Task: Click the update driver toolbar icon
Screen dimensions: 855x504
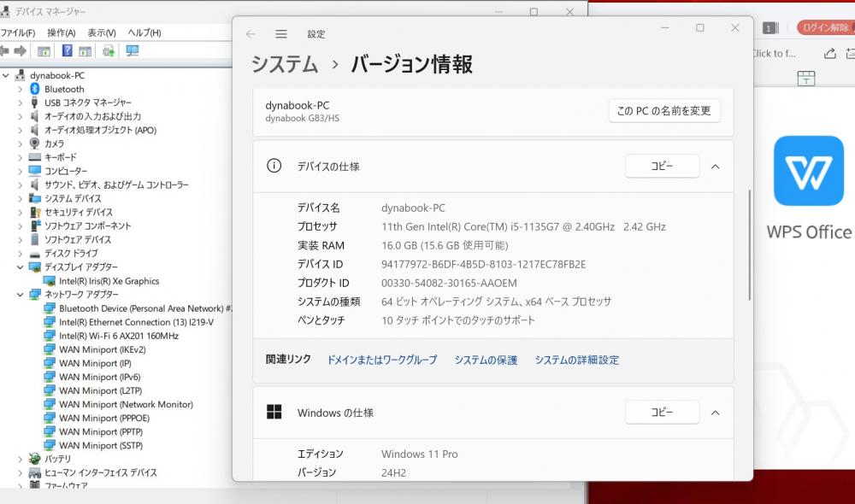Action: pyautogui.click(x=109, y=50)
